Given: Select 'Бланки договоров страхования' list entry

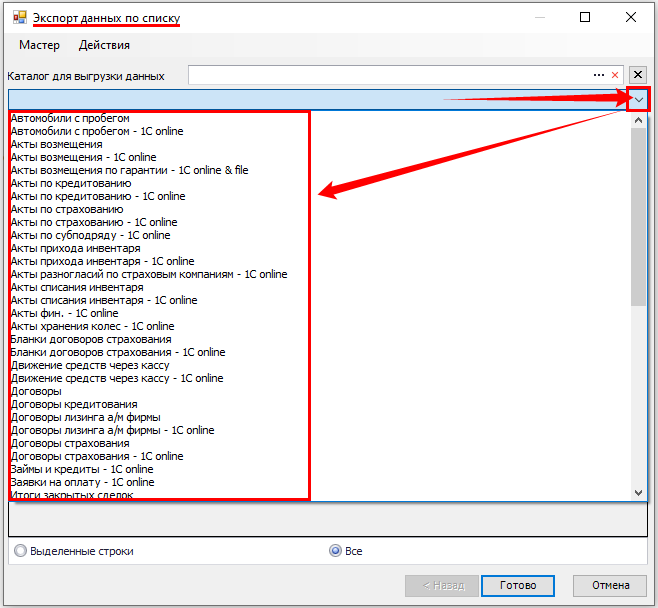Looking at the screenshot, I should click(90, 339).
